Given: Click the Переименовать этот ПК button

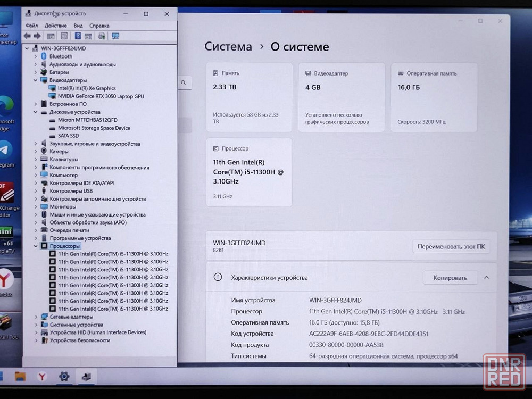Looking at the screenshot, I should 451,247.
